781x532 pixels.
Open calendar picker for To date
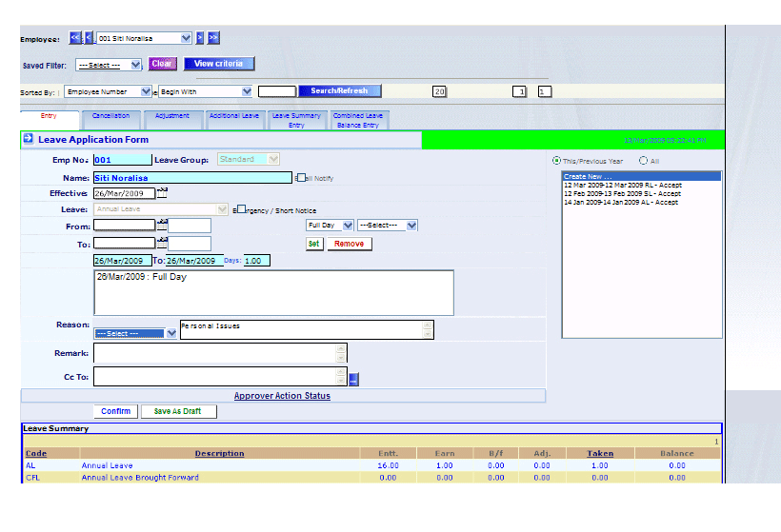click(162, 243)
